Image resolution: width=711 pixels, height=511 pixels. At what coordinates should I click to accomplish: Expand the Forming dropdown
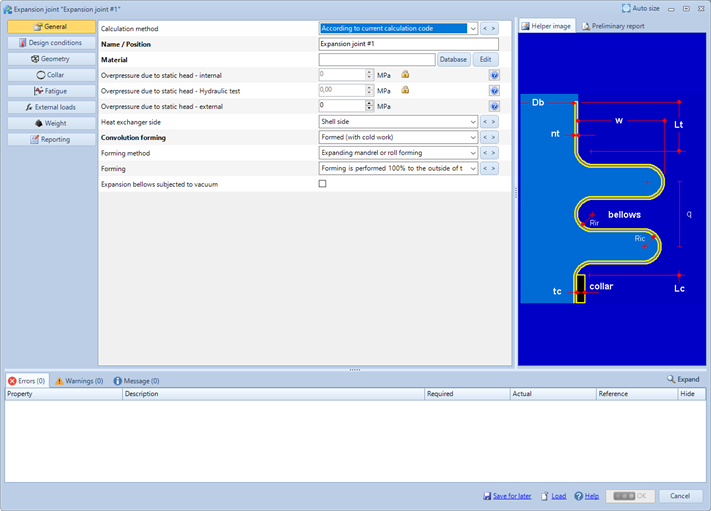472,169
